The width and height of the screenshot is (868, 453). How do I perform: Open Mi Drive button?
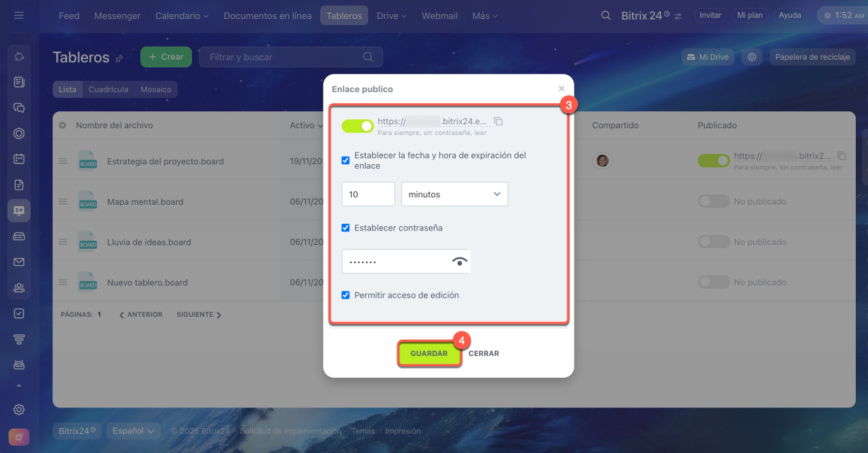(708, 57)
